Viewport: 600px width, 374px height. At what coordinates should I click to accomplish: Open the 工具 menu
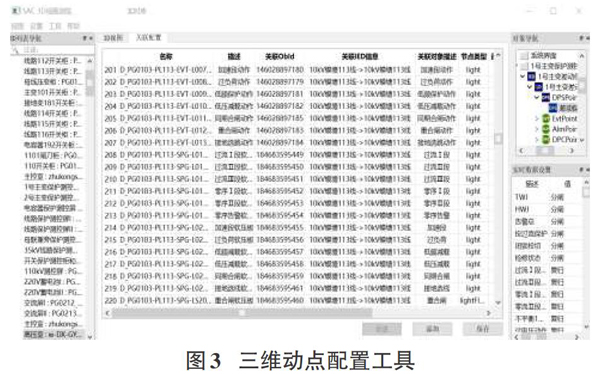pyautogui.click(x=55, y=26)
